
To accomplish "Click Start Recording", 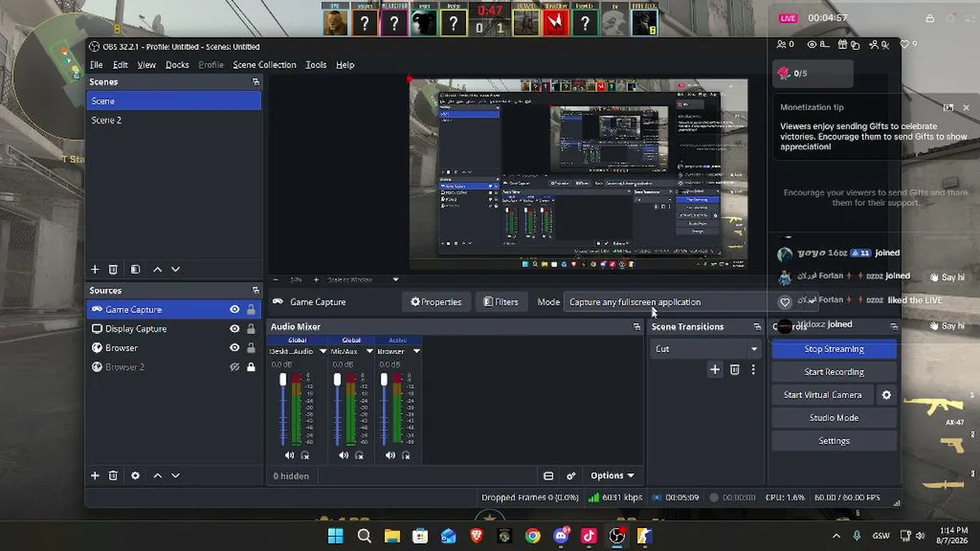I will [834, 372].
